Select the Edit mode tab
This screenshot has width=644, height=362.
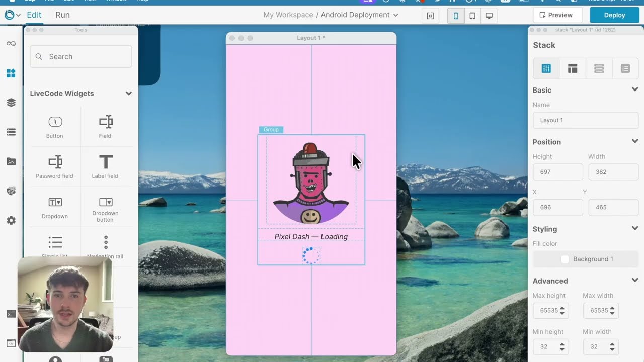34,15
